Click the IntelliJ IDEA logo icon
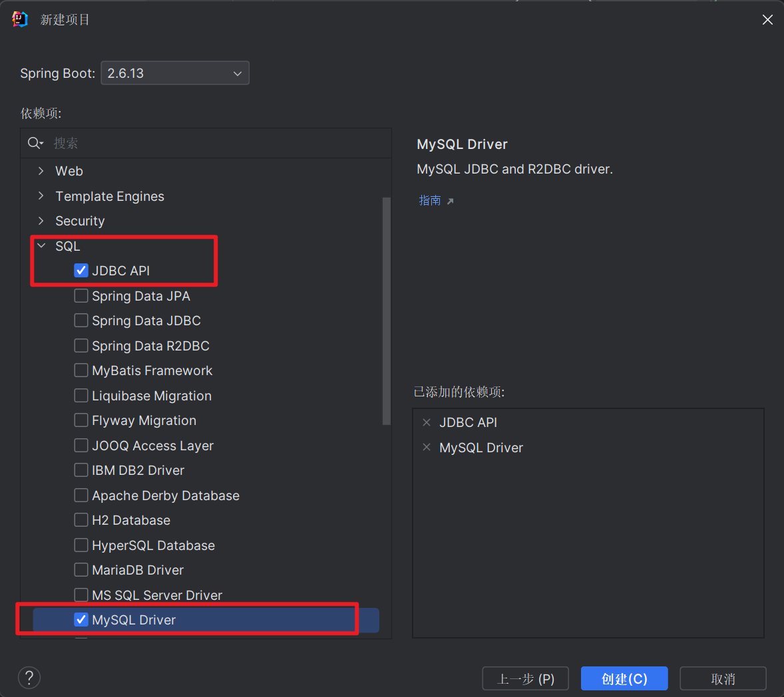 click(x=20, y=19)
